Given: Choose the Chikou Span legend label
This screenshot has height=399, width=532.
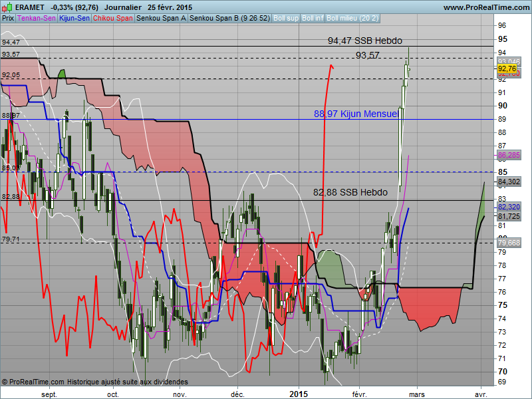Looking at the screenshot, I should (113, 19).
